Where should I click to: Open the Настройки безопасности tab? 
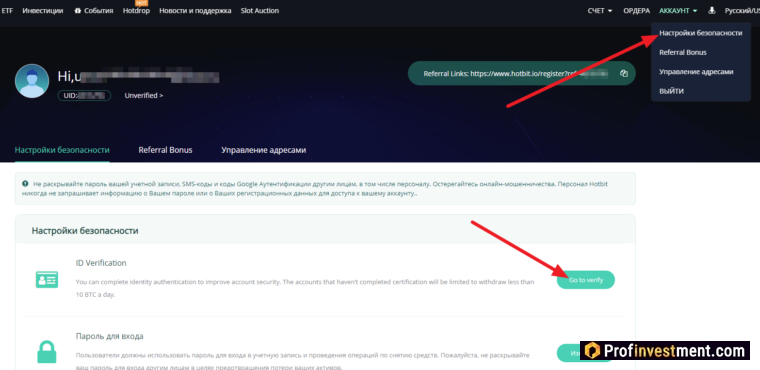coord(62,150)
